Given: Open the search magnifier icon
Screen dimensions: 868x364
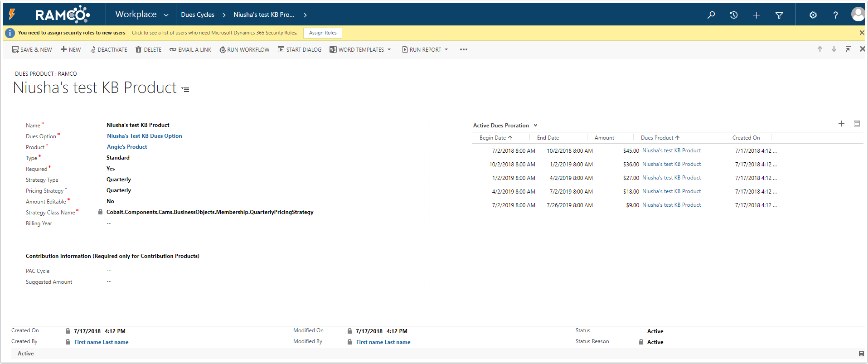Looking at the screenshot, I should (x=711, y=15).
